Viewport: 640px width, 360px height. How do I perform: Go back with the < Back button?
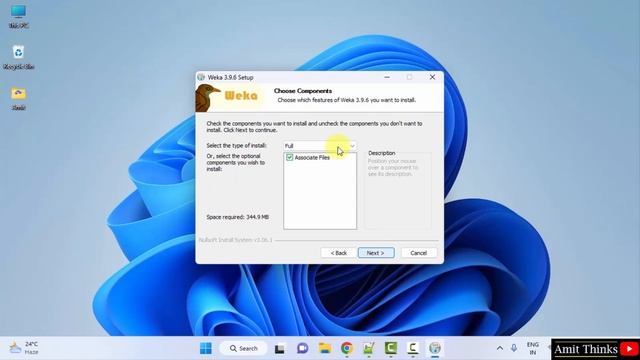pos(338,253)
